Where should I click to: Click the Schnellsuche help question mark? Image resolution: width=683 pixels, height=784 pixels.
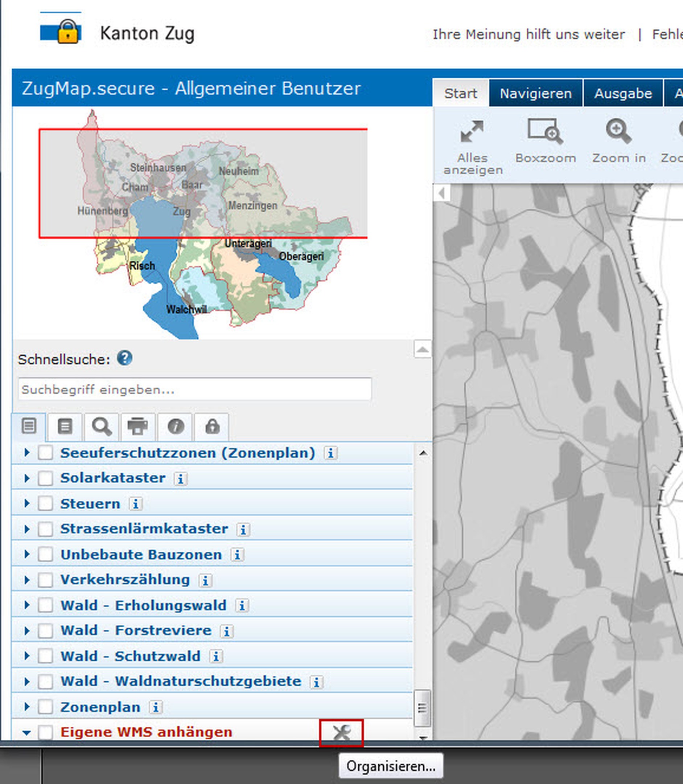(124, 359)
